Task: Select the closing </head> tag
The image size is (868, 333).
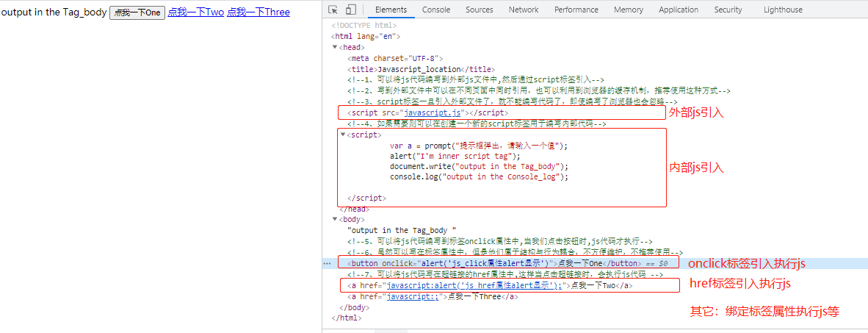Action: point(354,209)
